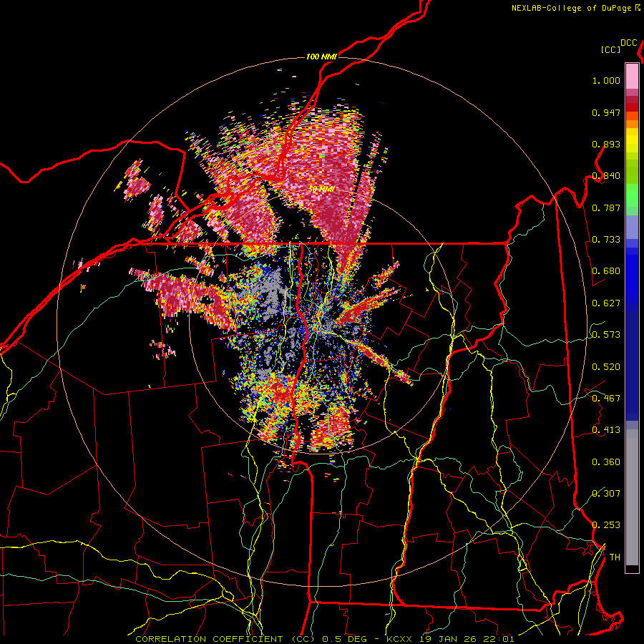Click the 0.467 legend value

606,399
